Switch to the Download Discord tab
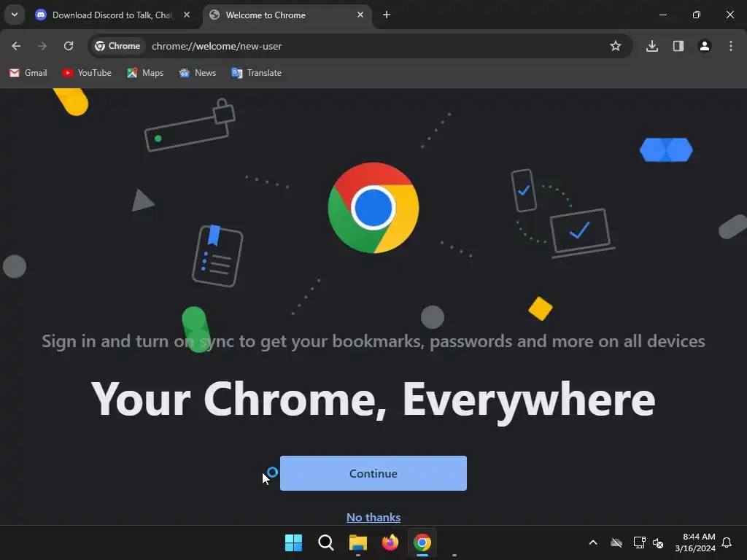Viewport: 747px width, 560px height. coord(112,15)
